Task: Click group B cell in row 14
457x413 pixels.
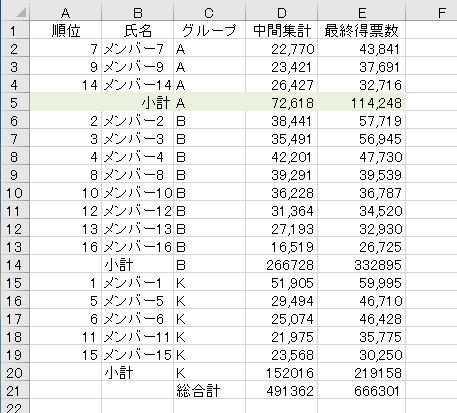Action: pyautogui.click(x=209, y=265)
